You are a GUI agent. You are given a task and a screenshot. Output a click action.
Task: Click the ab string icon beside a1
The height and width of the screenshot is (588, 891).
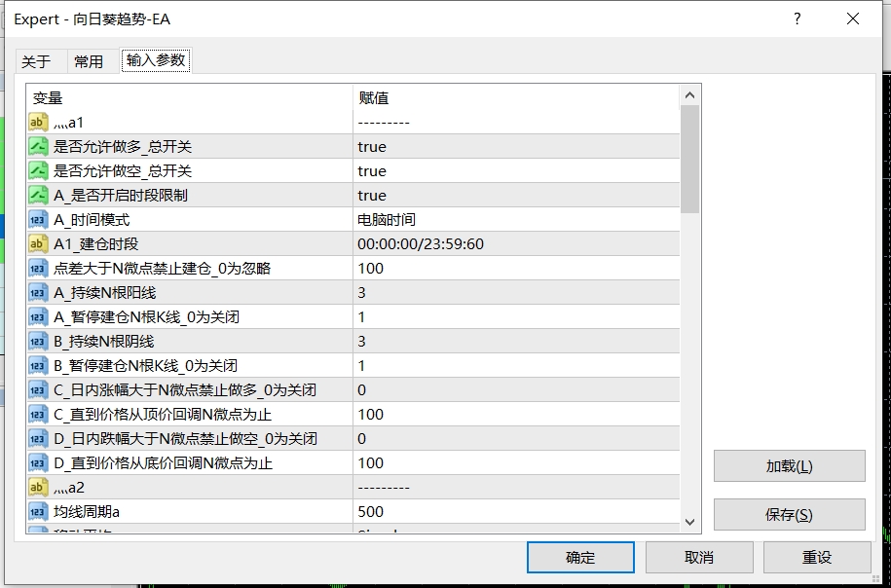[x=36, y=122]
